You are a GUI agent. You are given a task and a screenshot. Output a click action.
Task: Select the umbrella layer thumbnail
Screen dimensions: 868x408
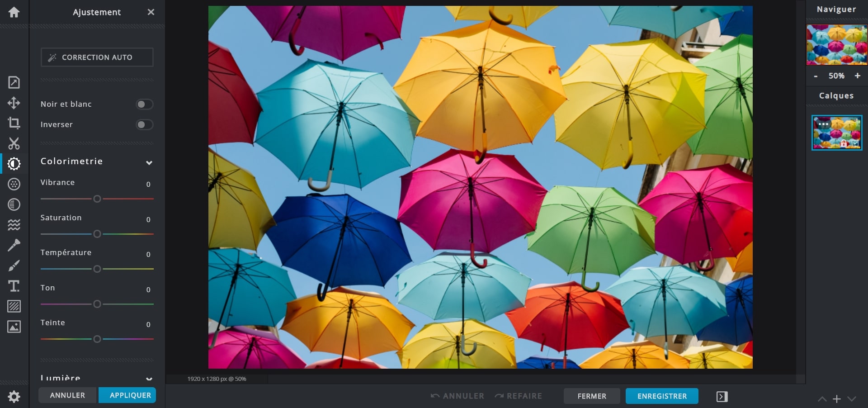tap(837, 133)
